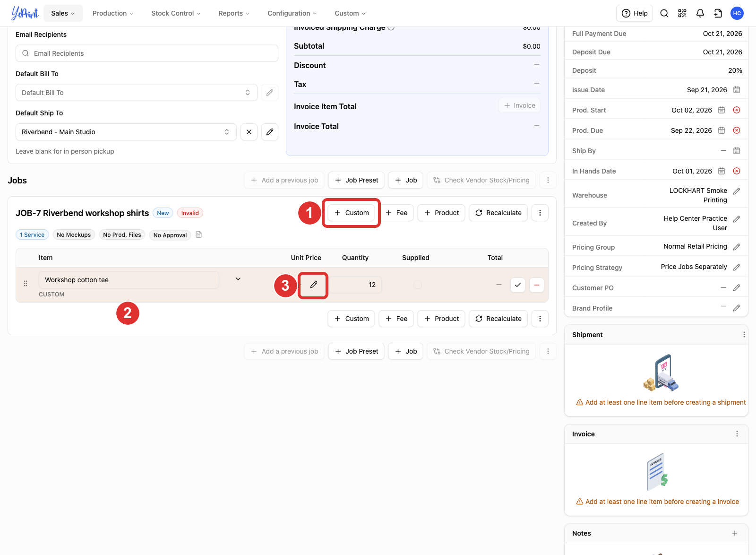Add a Job Preset above the job

click(x=356, y=180)
